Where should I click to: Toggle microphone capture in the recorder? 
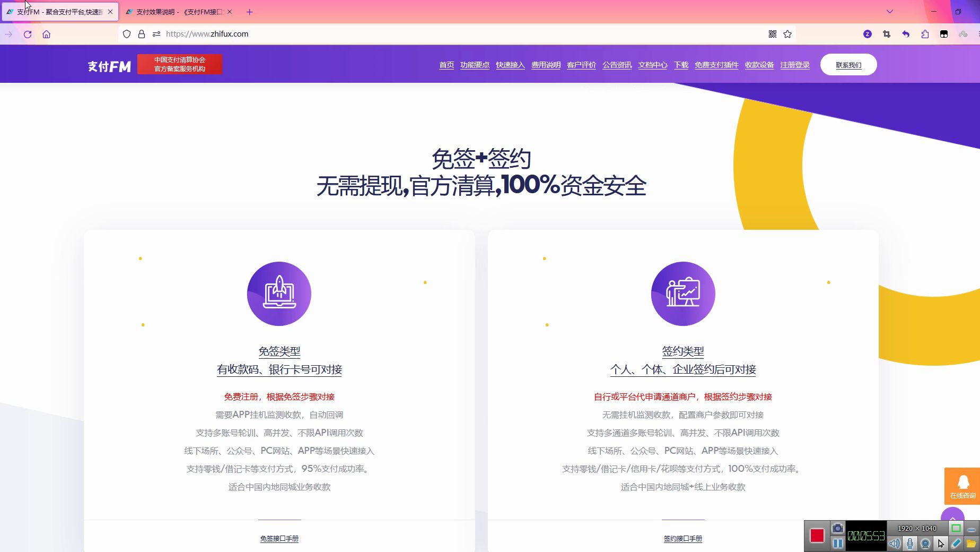pos(910,543)
